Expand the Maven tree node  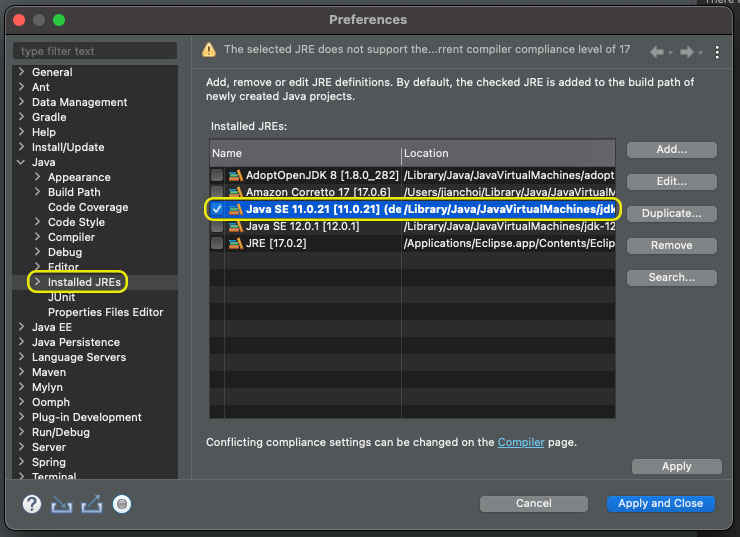coord(21,372)
